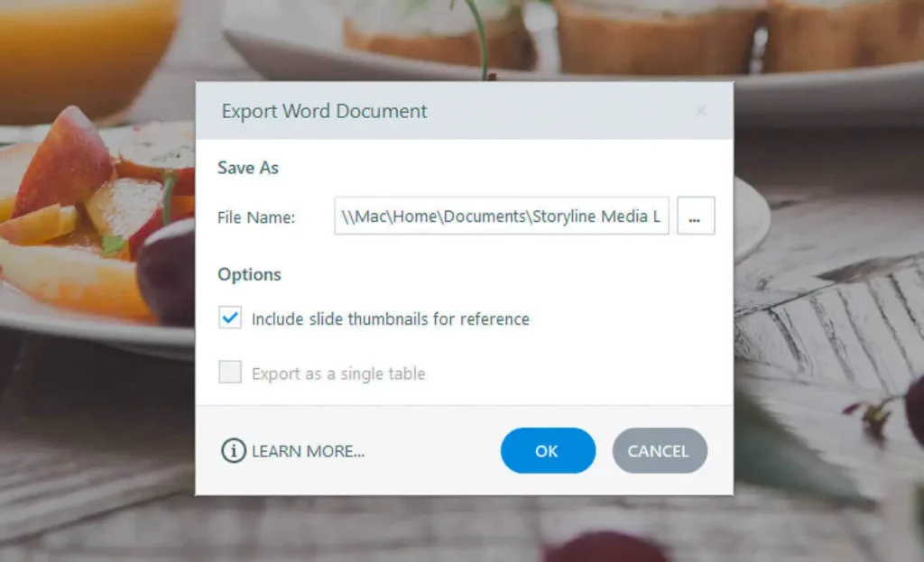This screenshot has width=924, height=562.
Task: Tick the Export as a single table checkbox
Action: pos(231,373)
